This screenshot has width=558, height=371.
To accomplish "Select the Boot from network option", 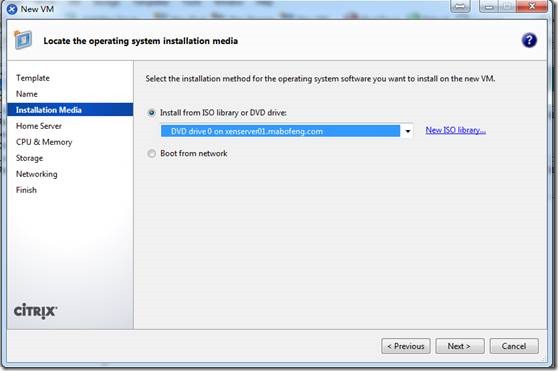I will point(152,153).
